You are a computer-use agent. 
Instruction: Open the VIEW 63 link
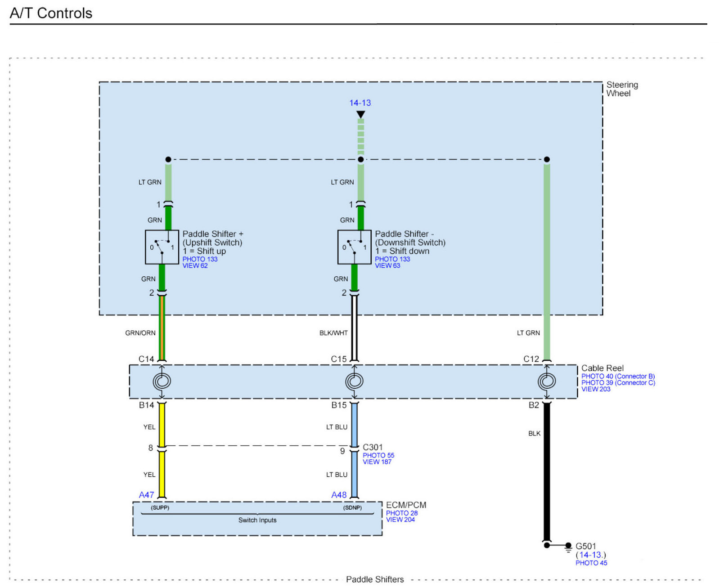(x=387, y=266)
